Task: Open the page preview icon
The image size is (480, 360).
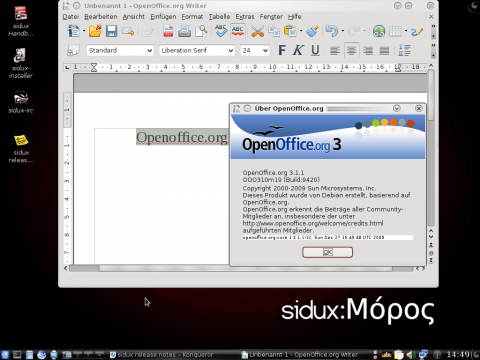Action: (x=201, y=31)
